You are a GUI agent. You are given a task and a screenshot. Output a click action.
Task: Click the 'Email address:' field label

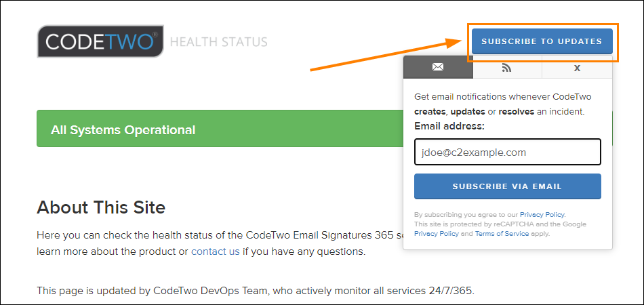tap(449, 126)
